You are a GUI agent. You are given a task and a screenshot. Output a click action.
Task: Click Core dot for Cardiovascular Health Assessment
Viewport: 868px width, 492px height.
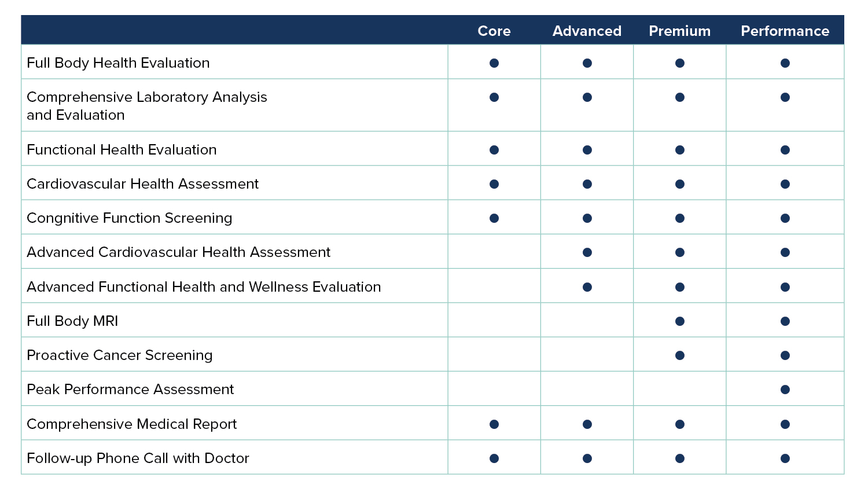[494, 184]
